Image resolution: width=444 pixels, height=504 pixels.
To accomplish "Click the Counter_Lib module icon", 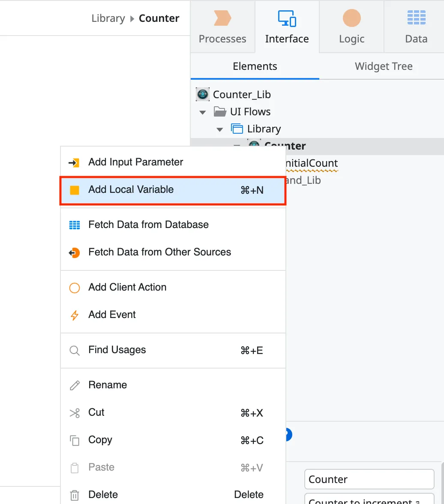I will (x=202, y=94).
